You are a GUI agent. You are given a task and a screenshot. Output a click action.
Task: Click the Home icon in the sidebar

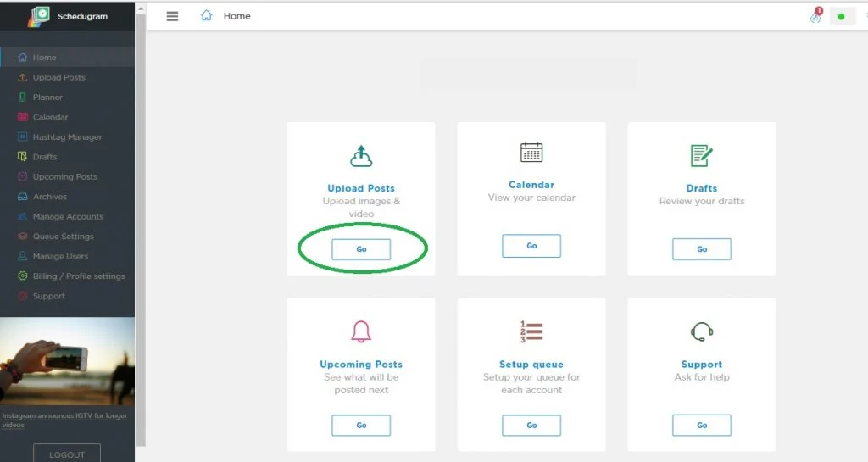pyautogui.click(x=22, y=57)
